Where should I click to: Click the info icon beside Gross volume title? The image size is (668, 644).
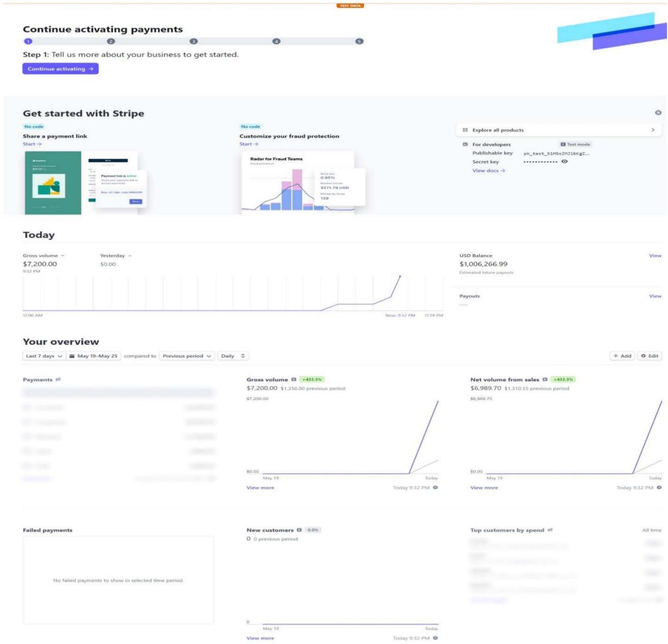tap(293, 380)
